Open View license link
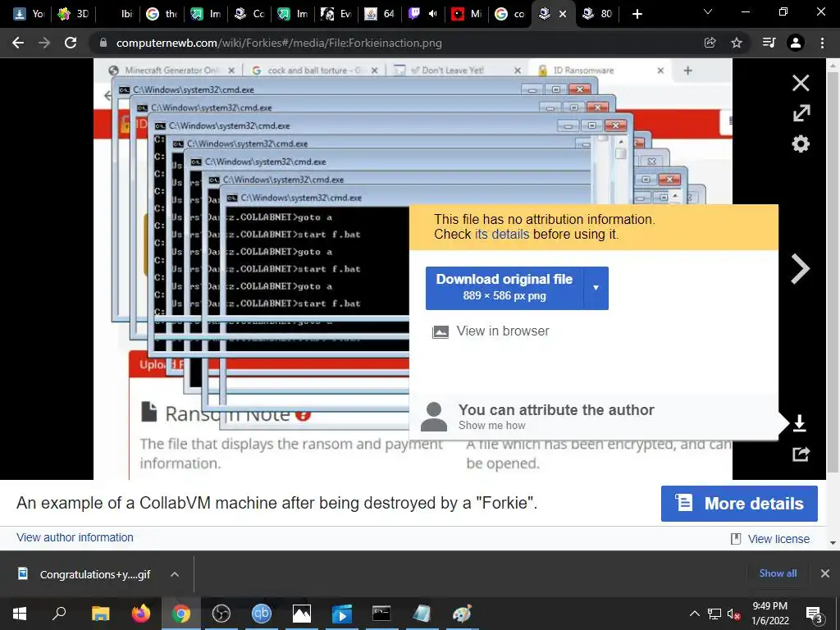Screen dimensions: 840x630 (x=778, y=539)
